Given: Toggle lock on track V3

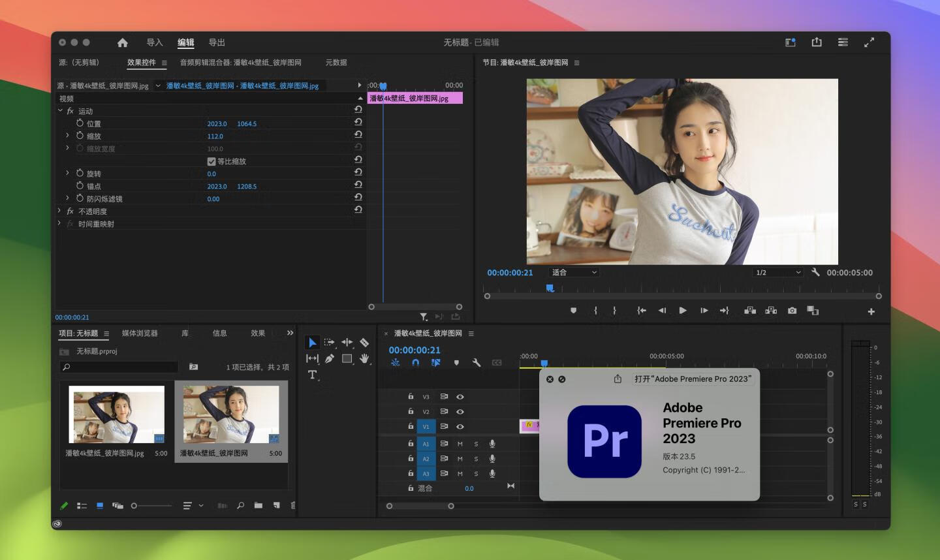Looking at the screenshot, I should 411,396.
